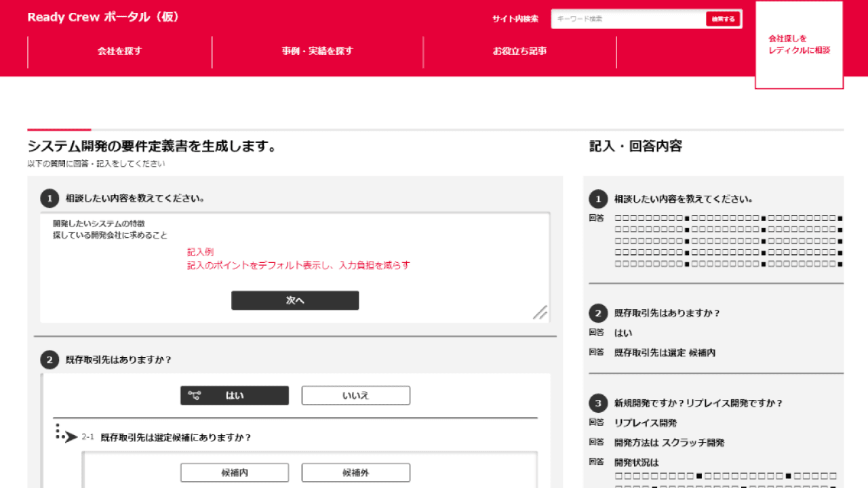868x488 pixels.
Task: Click the branch icon on the はい button
Action: click(x=195, y=396)
